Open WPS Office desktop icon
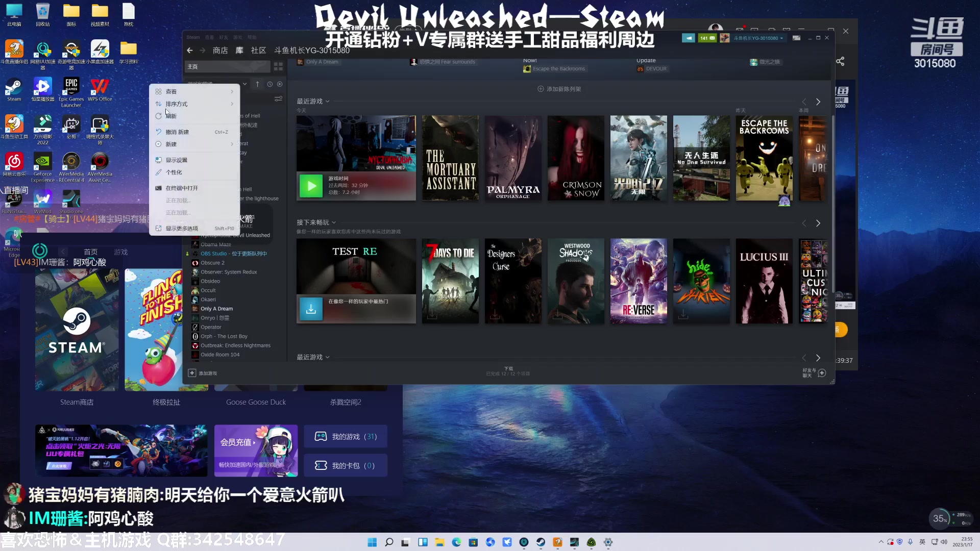Screen dimensions: 980x551 point(100,90)
